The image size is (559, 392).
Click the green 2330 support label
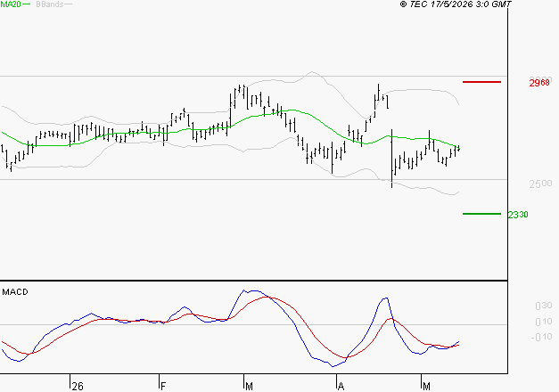click(x=518, y=215)
